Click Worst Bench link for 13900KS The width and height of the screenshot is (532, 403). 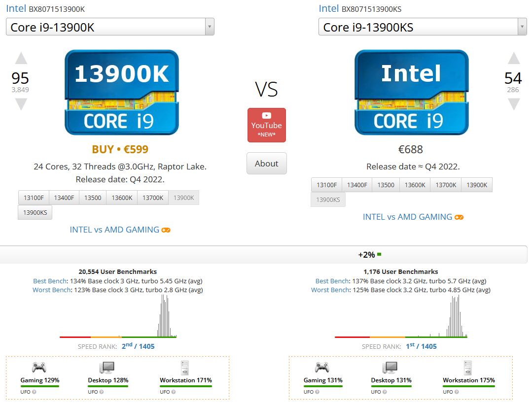(x=330, y=290)
